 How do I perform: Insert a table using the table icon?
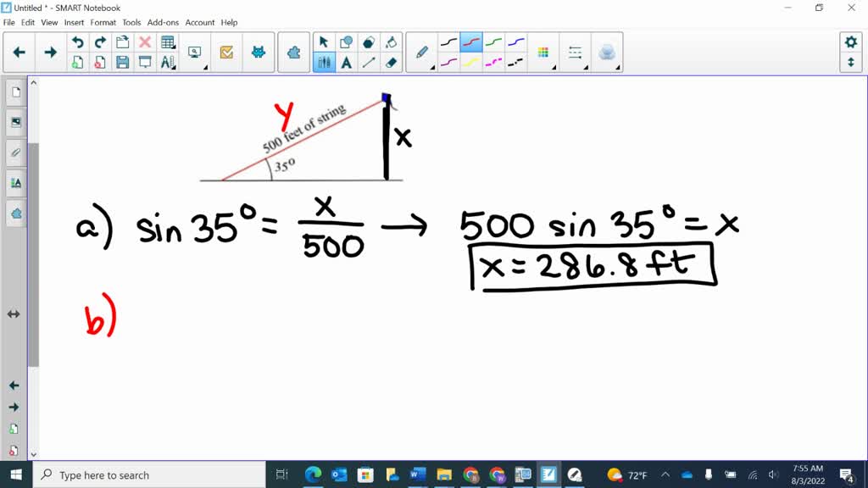[x=168, y=41]
